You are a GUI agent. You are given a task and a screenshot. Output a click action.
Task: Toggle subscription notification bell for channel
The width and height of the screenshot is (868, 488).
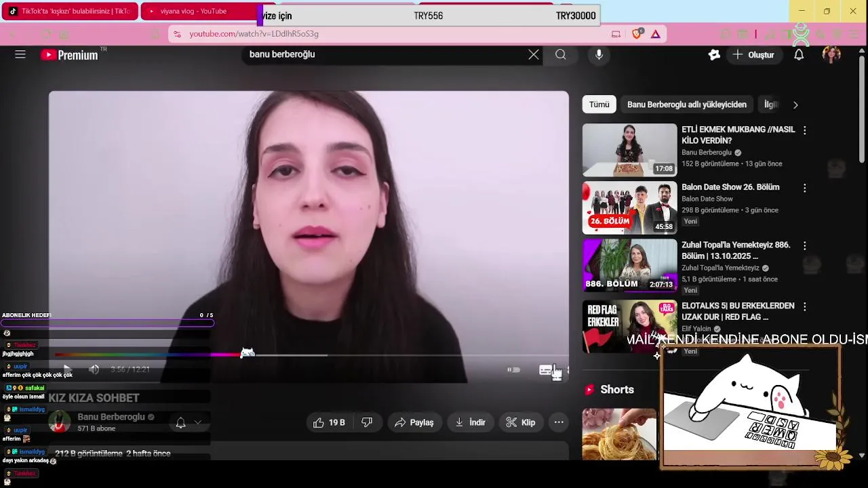180,422
